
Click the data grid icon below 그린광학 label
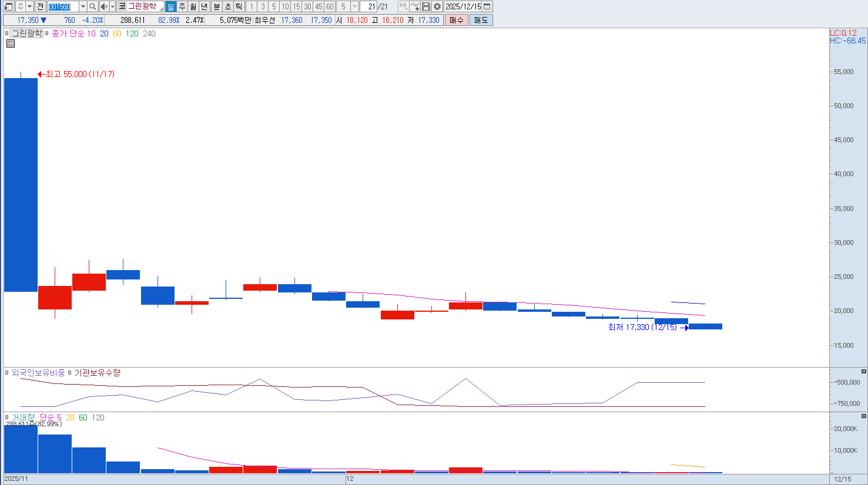pyautogui.click(x=10, y=43)
